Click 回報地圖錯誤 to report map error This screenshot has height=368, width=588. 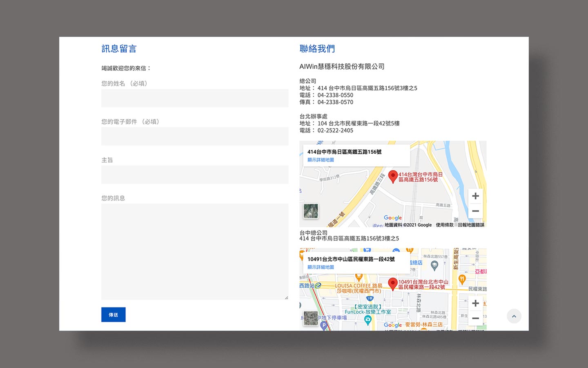click(471, 225)
